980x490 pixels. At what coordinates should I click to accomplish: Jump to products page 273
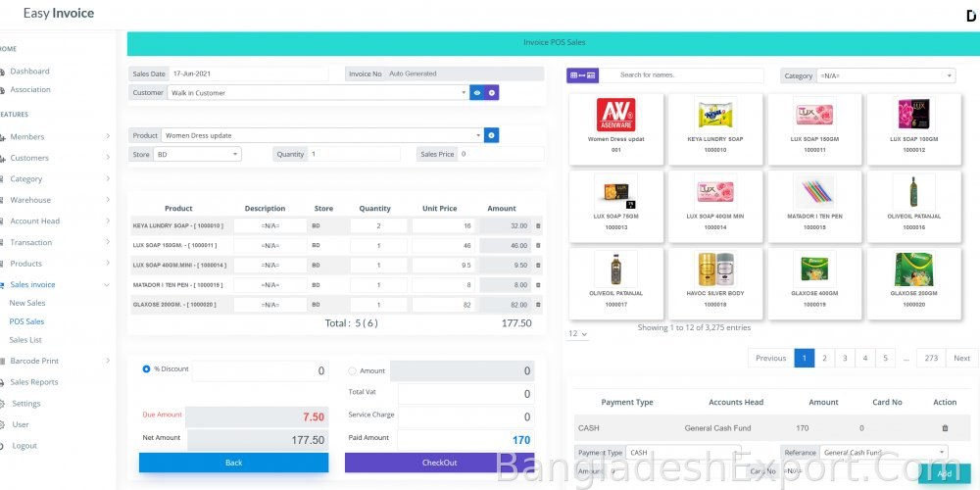931,358
